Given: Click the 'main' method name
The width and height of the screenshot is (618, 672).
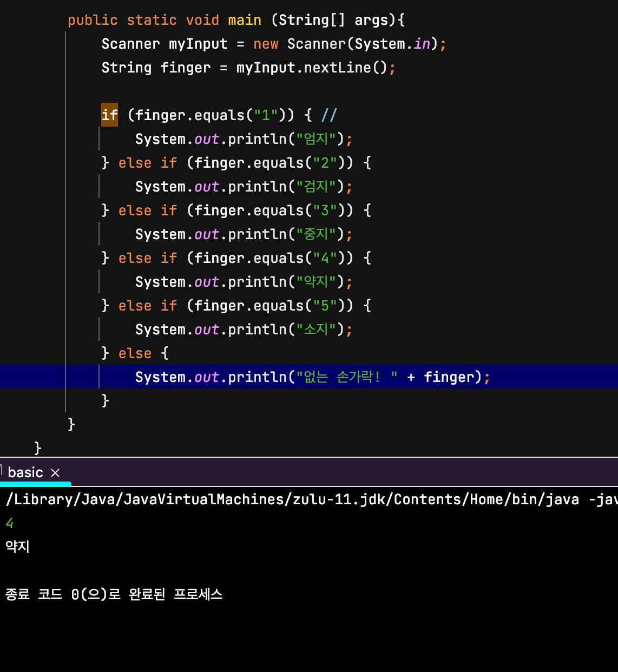Looking at the screenshot, I should point(245,20).
